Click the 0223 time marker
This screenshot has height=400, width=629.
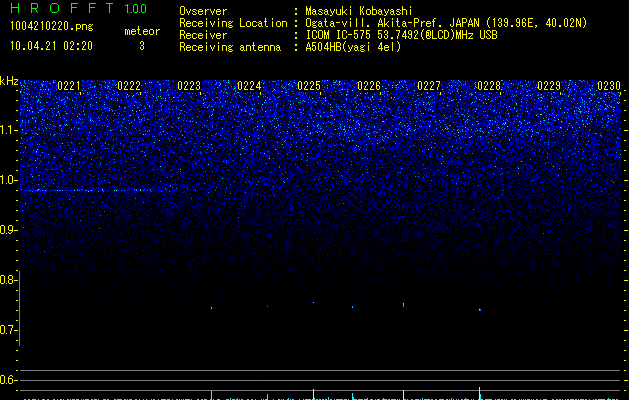pyautogui.click(x=189, y=86)
